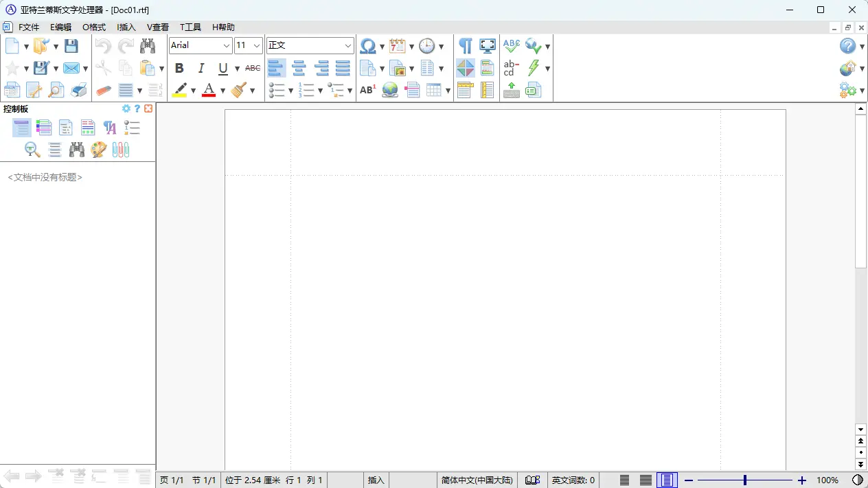Toggle the pilcrow special symbols display
This screenshot has width=868, height=488.
466,46
